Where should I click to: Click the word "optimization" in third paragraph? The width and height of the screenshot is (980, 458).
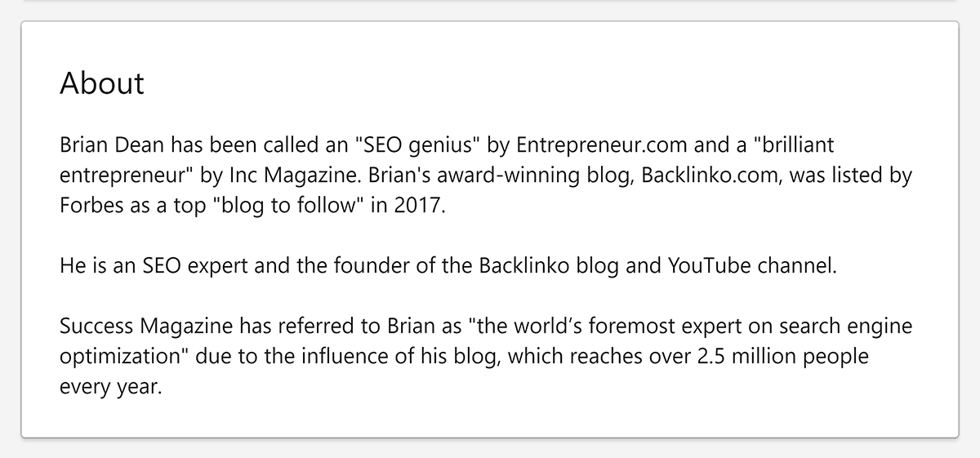coord(111,358)
